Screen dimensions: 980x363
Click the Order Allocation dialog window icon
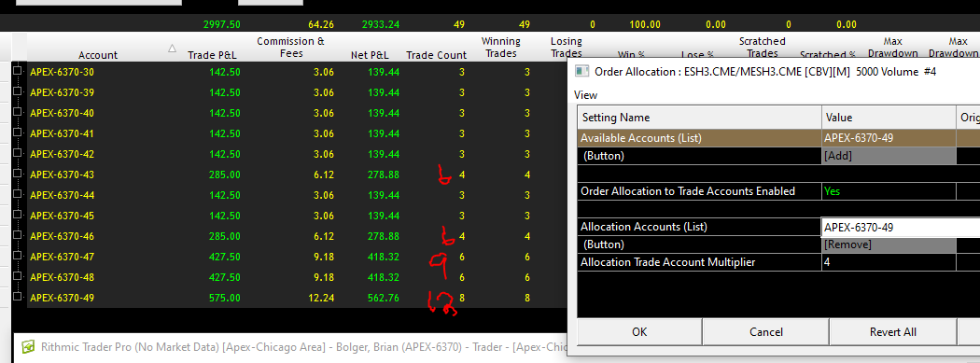[582, 71]
